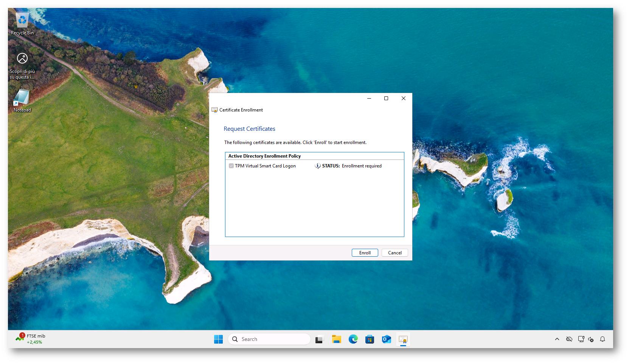
Task: Launch File Explorer from taskbar
Action: click(336, 339)
